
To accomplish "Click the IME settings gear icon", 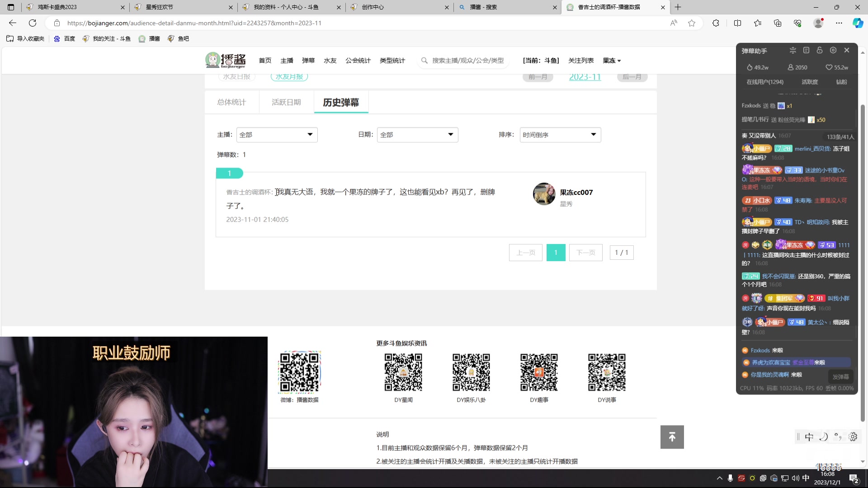I will tap(853, 436).
